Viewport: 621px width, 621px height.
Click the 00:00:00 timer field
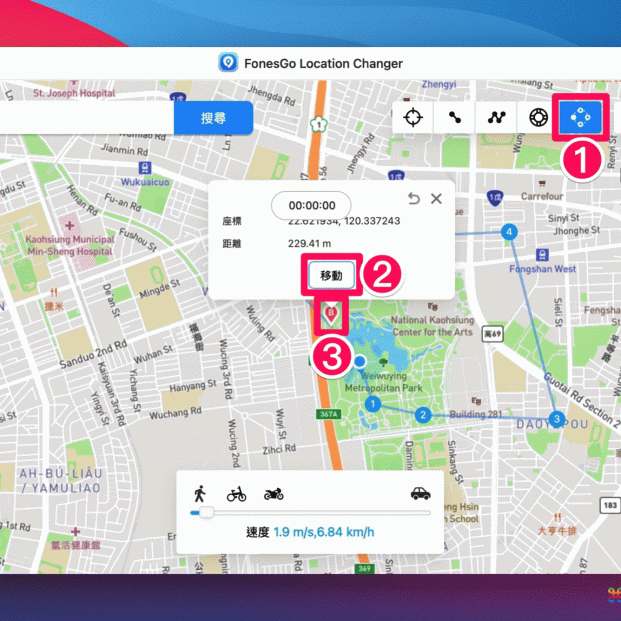[311, 205]
